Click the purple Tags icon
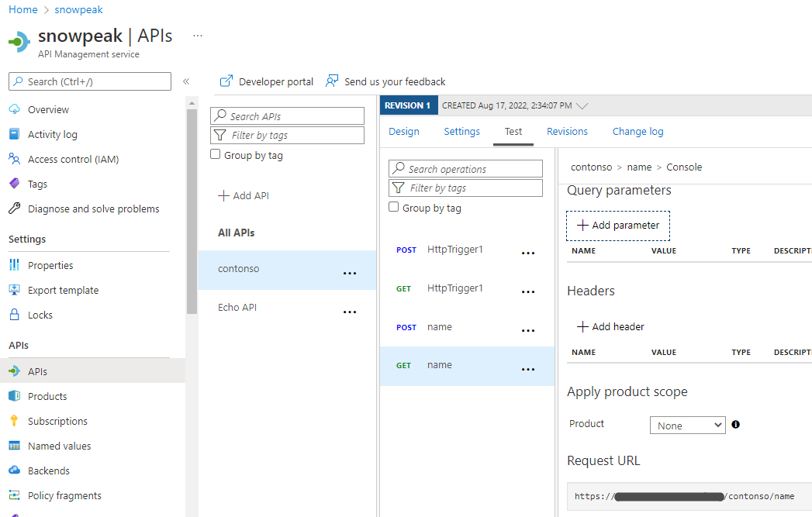Screen dimensions: 812x517 point(15,184)
